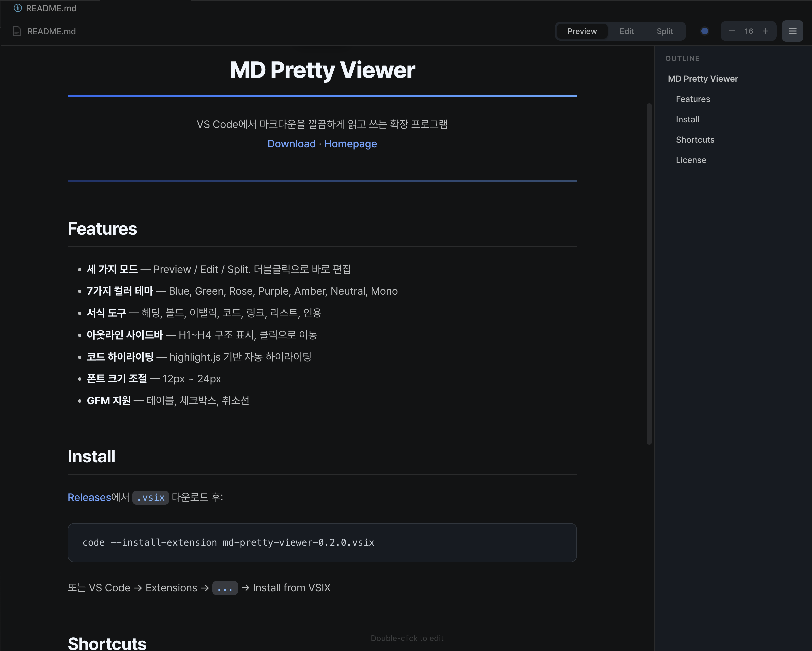
Task: Jump to Shortcuts via the outline sidebar
Action: [x=695, y=139]
